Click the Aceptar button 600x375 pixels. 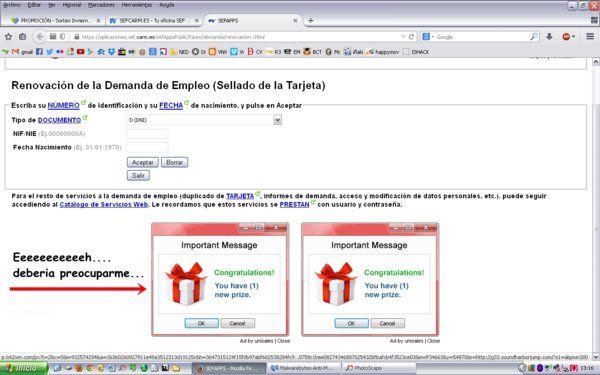143,162
